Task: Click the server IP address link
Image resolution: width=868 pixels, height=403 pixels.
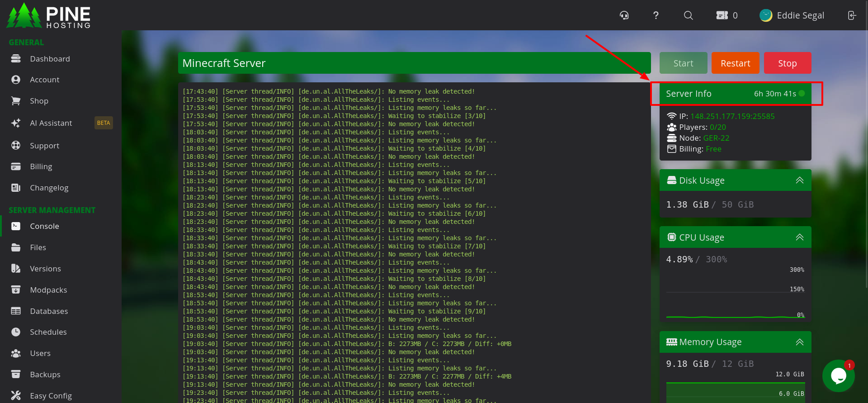Action: coord(732,116)
